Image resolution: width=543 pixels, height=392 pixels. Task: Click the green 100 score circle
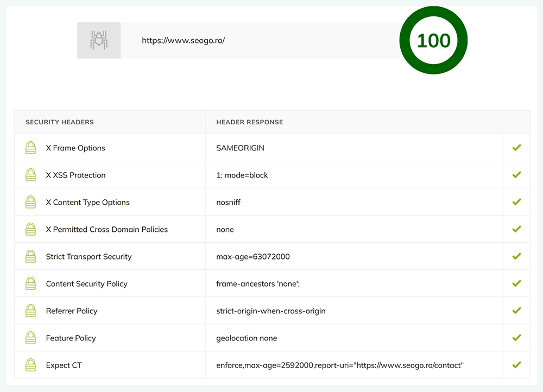tap(433, 41)
